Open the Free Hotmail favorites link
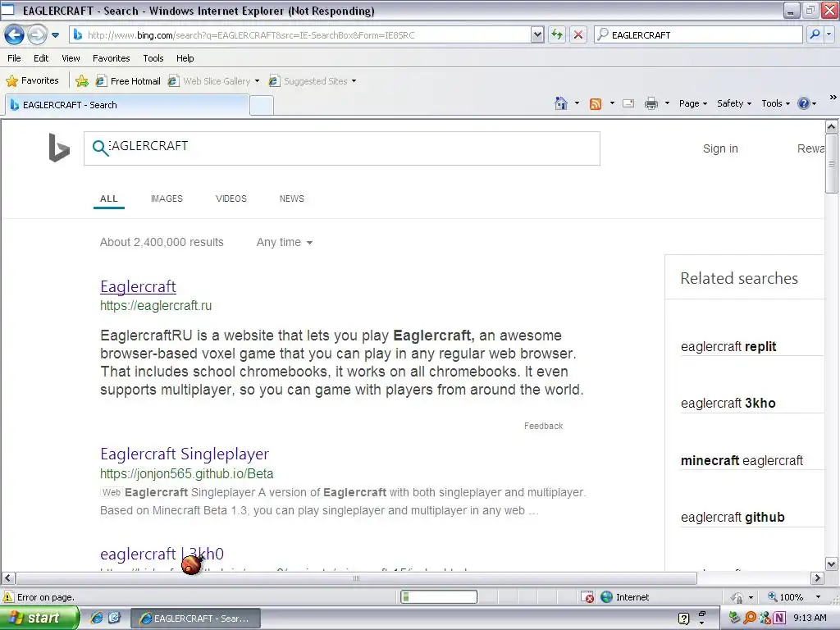840x630 pixels. click(x=128, y=81)
